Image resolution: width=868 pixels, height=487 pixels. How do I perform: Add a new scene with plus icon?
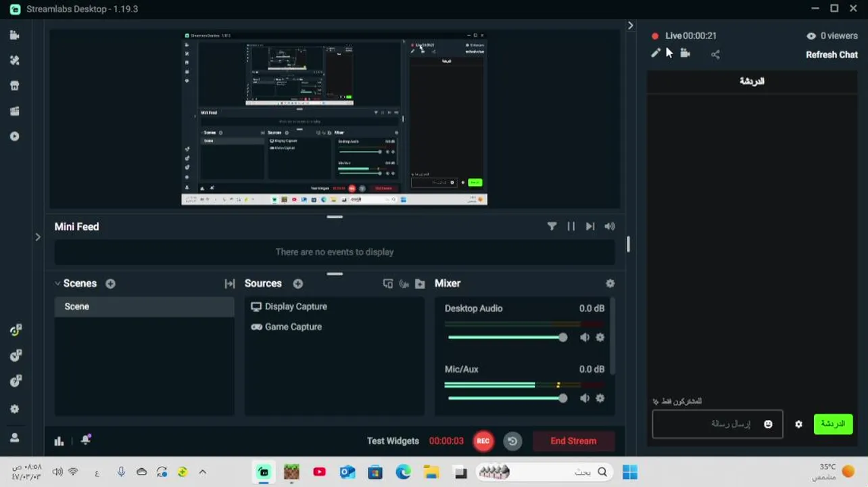(110, 283)
